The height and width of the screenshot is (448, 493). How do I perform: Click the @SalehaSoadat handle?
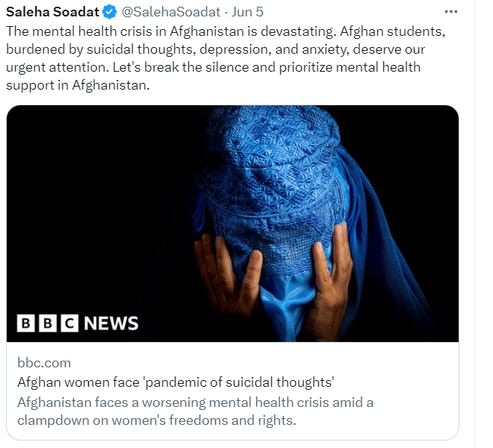[x=171, y=12]
